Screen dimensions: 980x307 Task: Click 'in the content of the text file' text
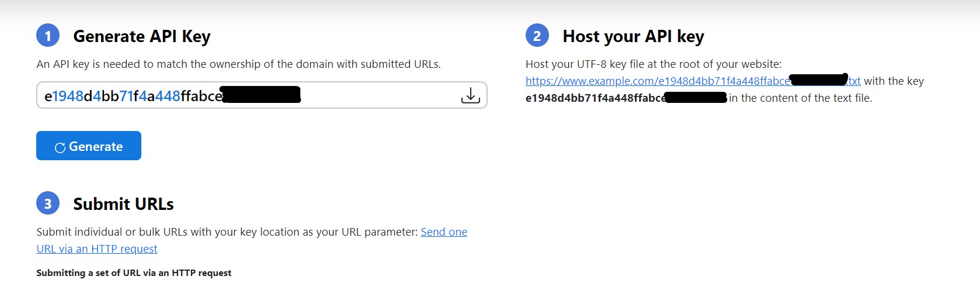800,98
